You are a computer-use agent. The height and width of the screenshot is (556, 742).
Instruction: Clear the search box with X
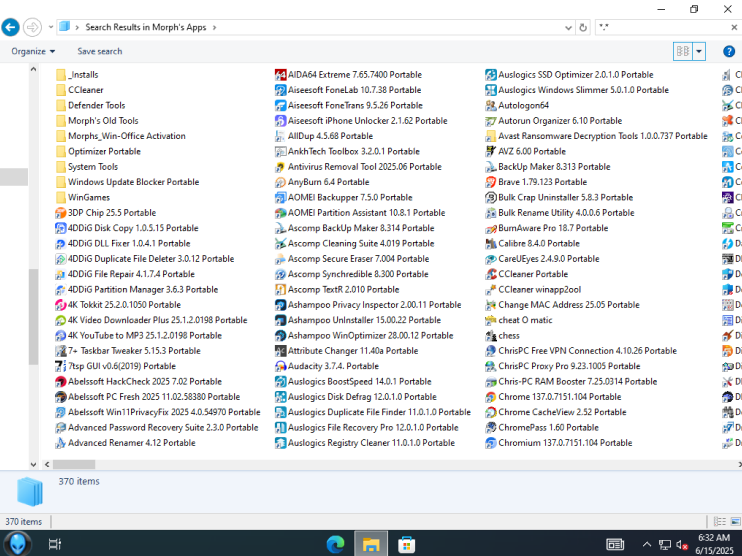pyautogui.click(x=734, y=27)
